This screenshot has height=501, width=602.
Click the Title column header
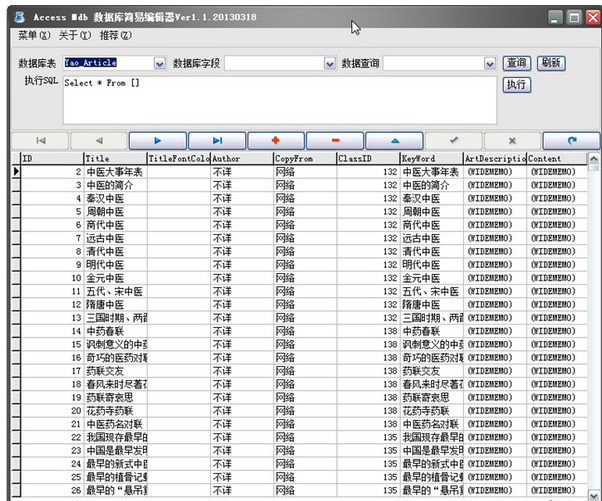pyautogui.click(x=115, y=159)
